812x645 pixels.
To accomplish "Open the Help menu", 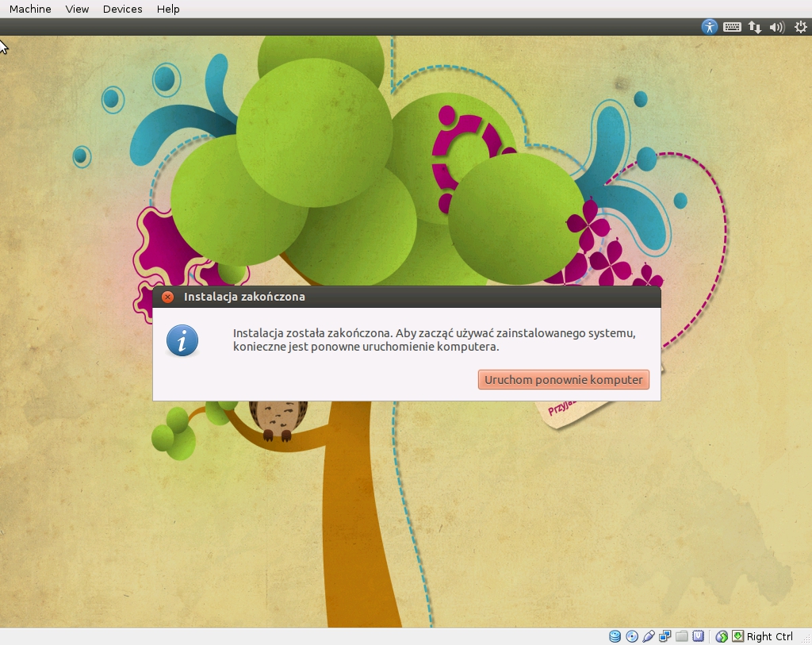I will tap(168, 9).
